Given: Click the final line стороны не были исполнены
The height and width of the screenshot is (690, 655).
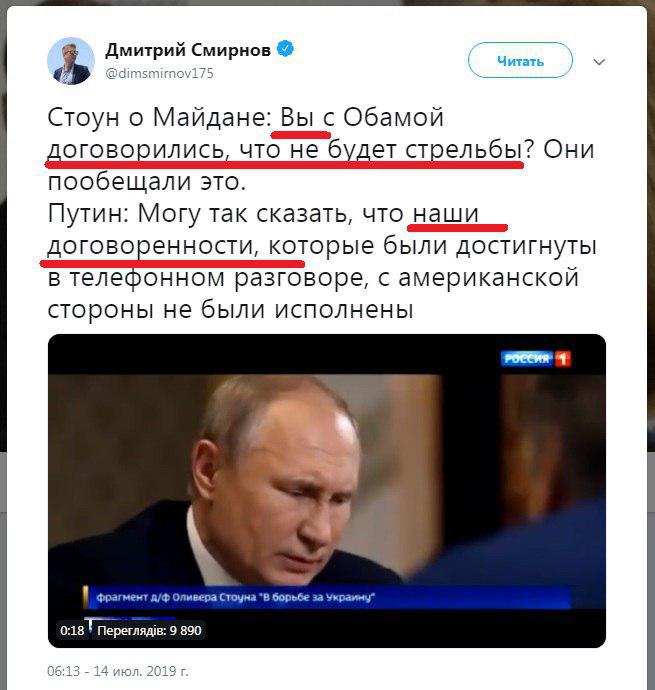Looking at the screenshot, I should click(230, 309).
